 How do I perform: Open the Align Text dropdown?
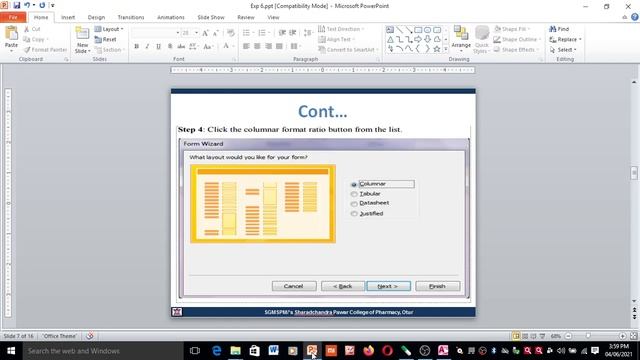click(337, 39)
